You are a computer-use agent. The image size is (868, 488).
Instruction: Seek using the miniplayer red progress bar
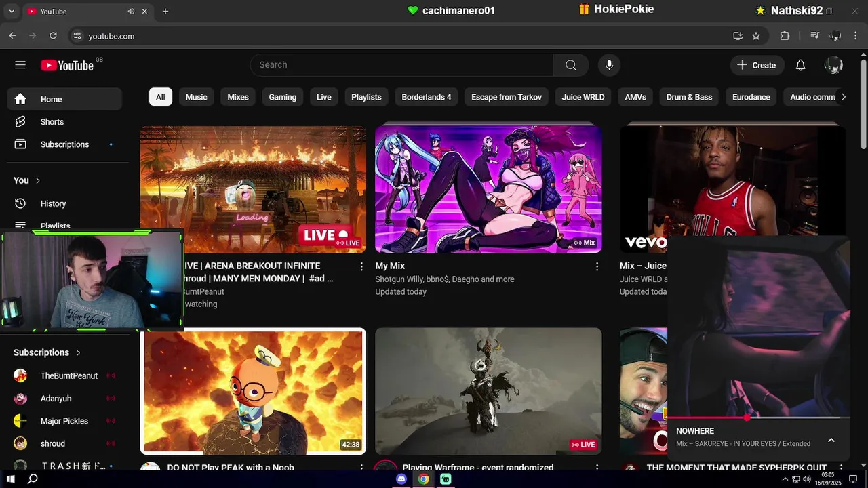[x=758, y=418]
